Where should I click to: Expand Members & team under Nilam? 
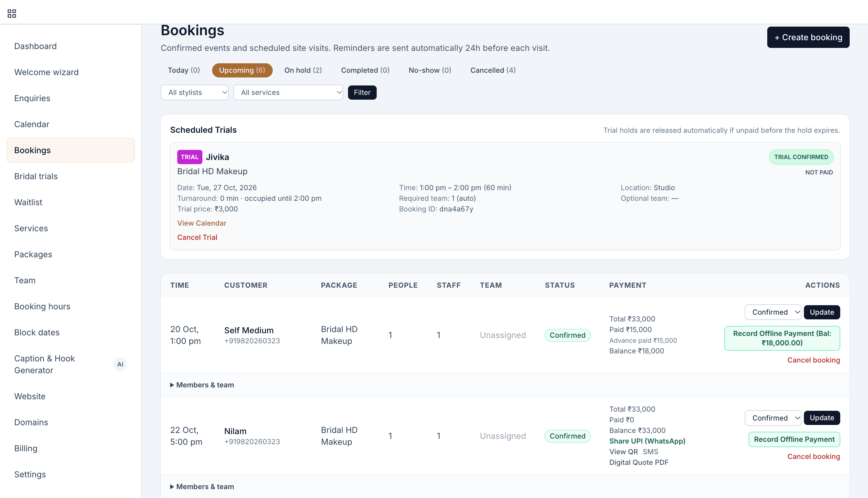click(x=202, y=486)
